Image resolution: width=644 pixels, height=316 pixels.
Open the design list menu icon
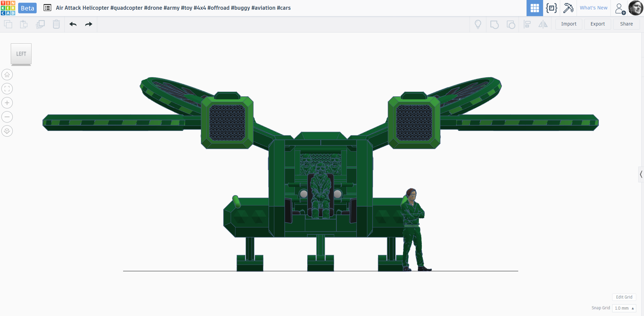pyautogui.click(x=47, y=8)
